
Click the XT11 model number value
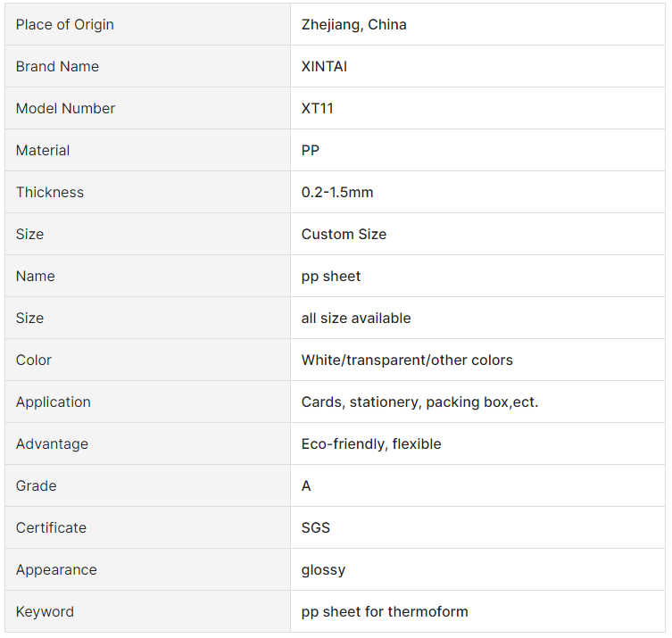point(318,109)
